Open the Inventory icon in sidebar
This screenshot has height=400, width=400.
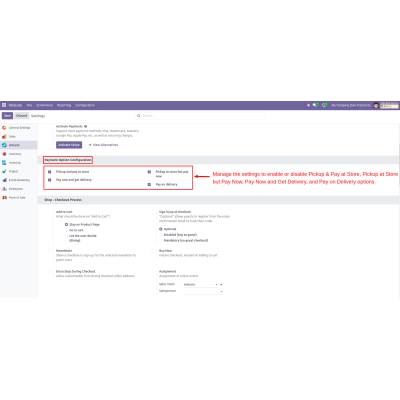(4, 154)
